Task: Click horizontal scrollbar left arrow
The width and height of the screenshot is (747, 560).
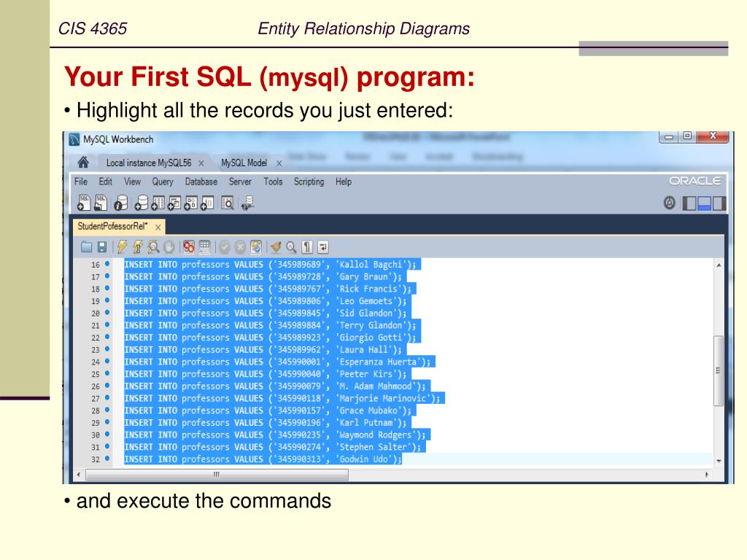Action: tap(79, 474)
